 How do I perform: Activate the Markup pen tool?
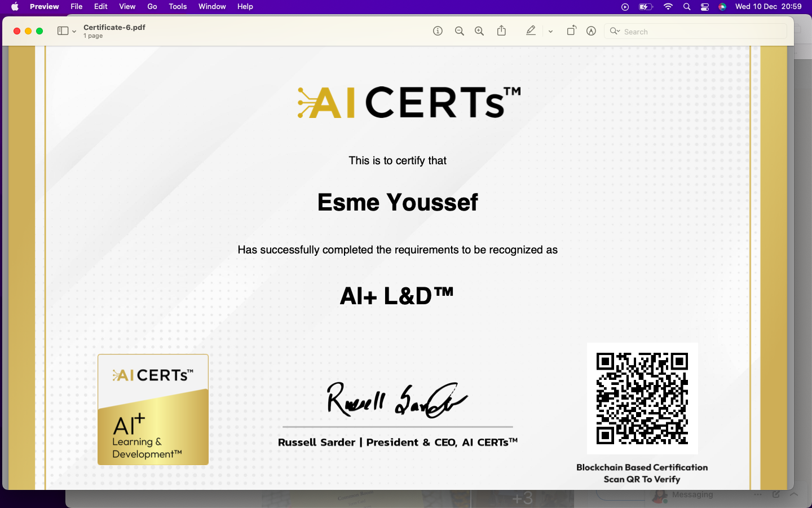pyautogui.click(x=531, y=31)
